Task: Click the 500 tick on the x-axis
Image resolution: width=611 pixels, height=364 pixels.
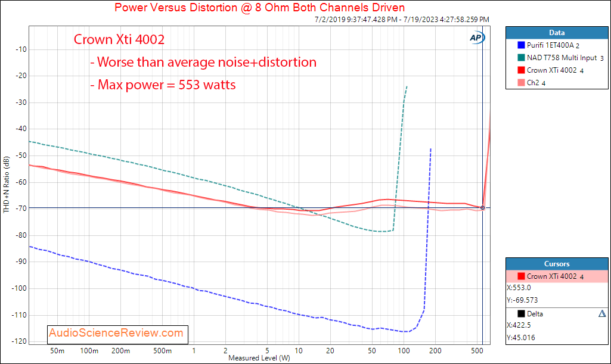Action: (x=477, y=351)
